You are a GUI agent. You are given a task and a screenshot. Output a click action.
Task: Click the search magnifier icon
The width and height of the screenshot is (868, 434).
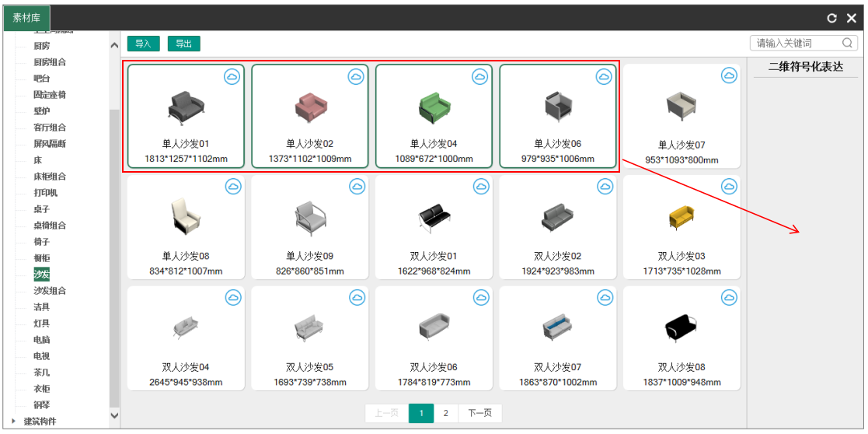(x=847, y=44)
